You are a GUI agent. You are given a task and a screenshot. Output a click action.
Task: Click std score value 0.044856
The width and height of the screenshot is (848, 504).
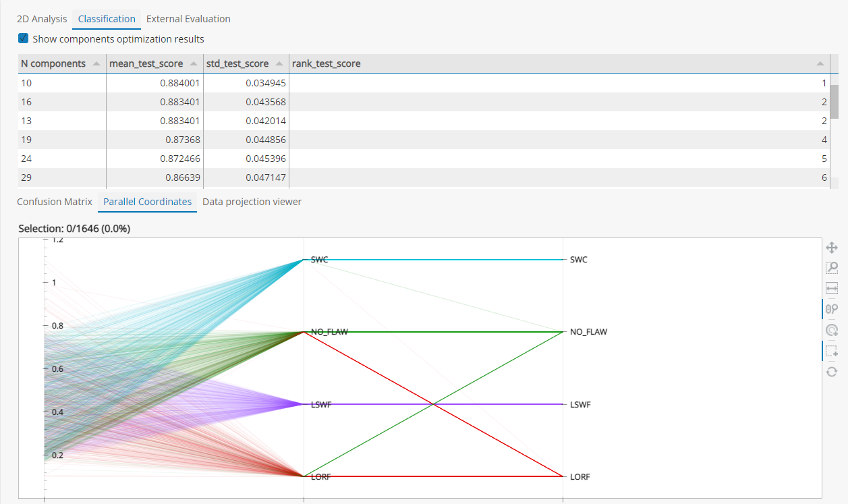pyautogui.click(x=266, y=140)
